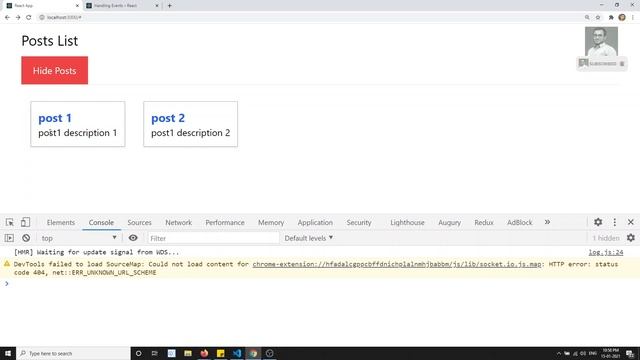
Task: Open File Explorer from the taskbar
Action: point(188,353)
